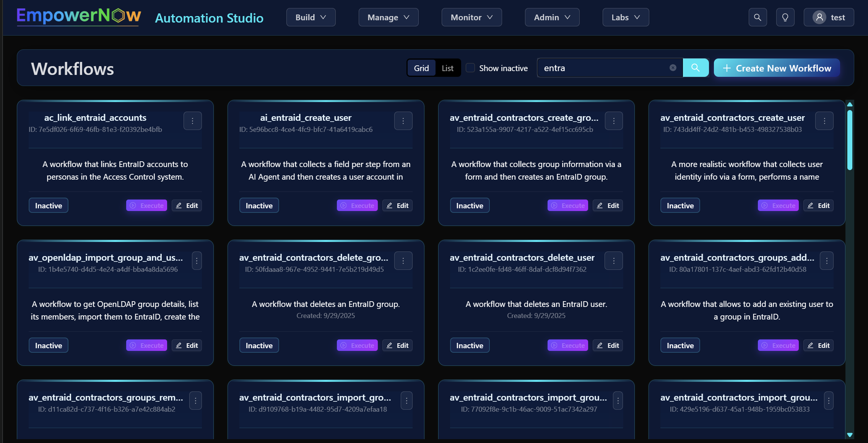
Task: Open the kebab menu on ac_link_entraid_accounts card
Action: 193,120
